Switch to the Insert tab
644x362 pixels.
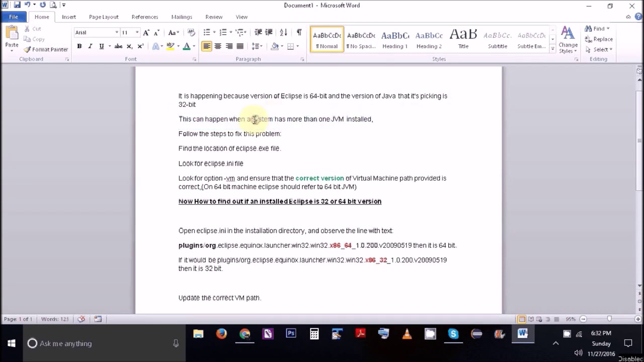[69, 17]
